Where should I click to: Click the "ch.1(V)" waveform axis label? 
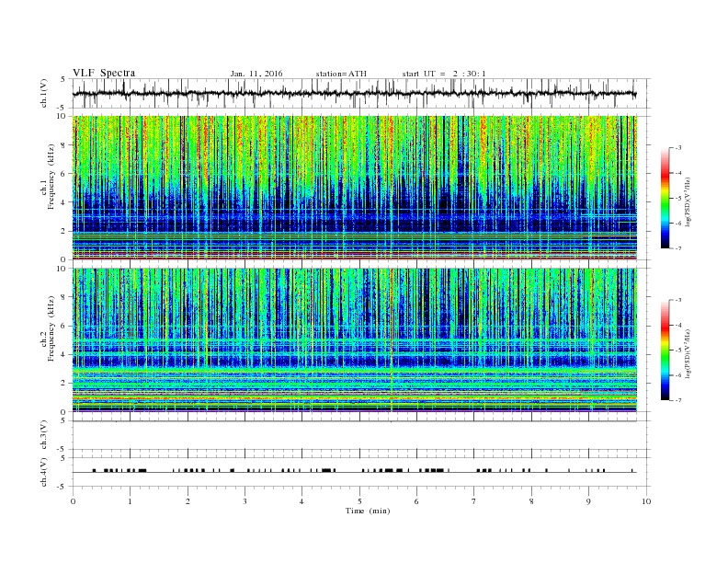[x=44, y=93]
